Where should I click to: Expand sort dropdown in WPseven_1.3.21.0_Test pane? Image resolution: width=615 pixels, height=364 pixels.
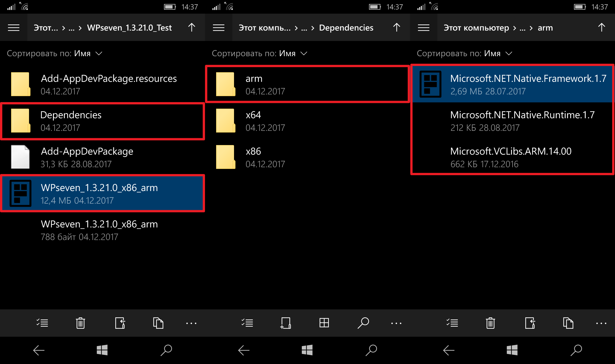click(x=54, y=53)
